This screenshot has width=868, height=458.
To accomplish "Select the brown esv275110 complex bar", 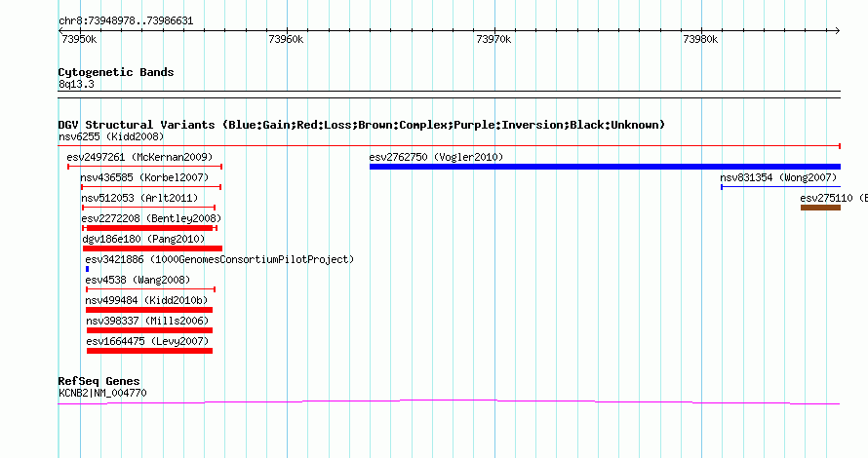I will click(820, 208).
